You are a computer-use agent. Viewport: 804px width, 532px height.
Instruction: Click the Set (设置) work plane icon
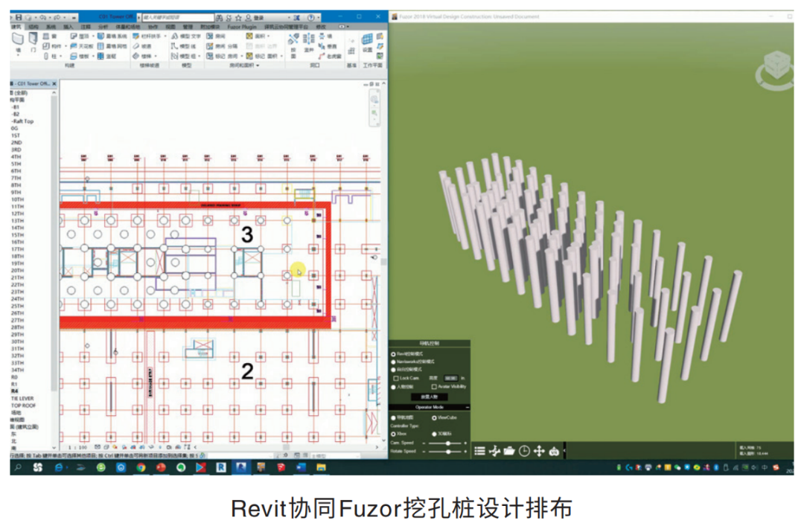(367, 43)
